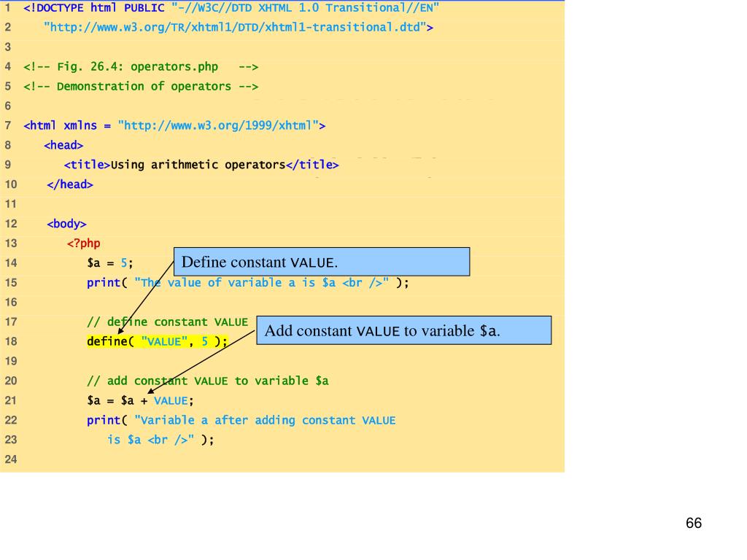
Task: Click the 'Using arithmetic operators' title text
Action: pos(198,165)
